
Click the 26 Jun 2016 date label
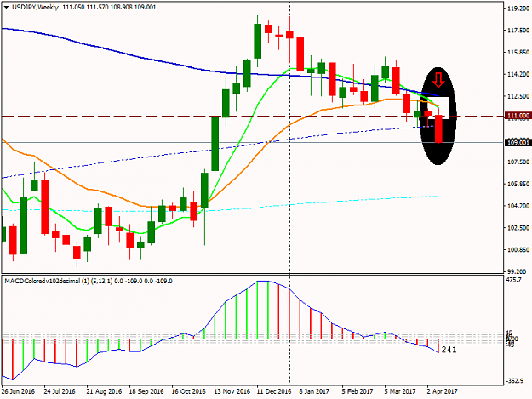click(x=18, y=391)
